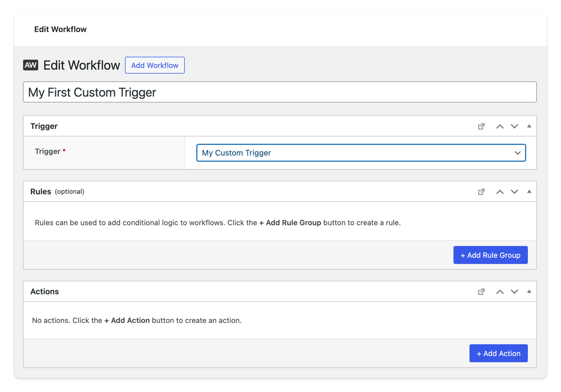561x392 pixels.
Task: Click the Actions panel header
Action: pyautogui.click(x=45, y=292)
